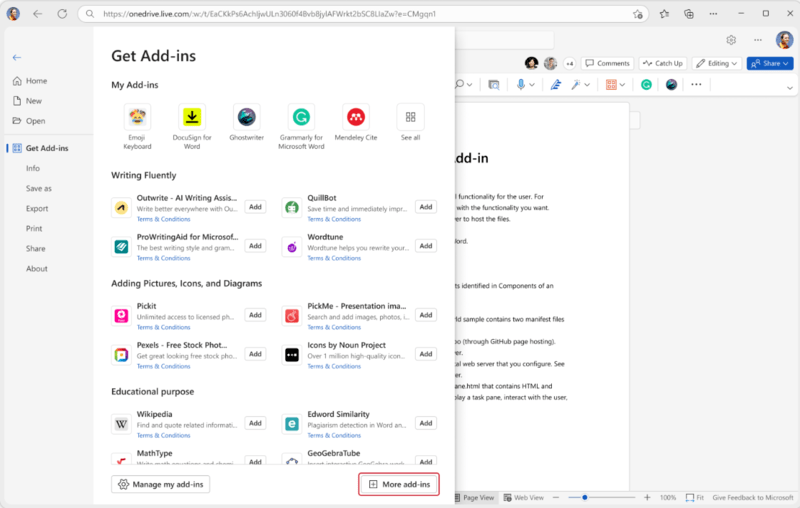
Task: Click the Icons by Noun Project icon
Action: click(x=292, y=355)
